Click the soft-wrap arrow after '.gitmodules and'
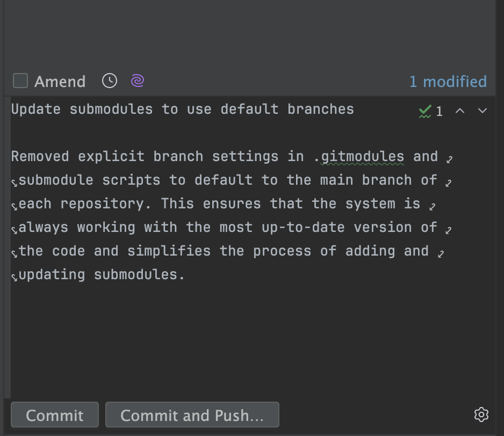 pos(449,158)
